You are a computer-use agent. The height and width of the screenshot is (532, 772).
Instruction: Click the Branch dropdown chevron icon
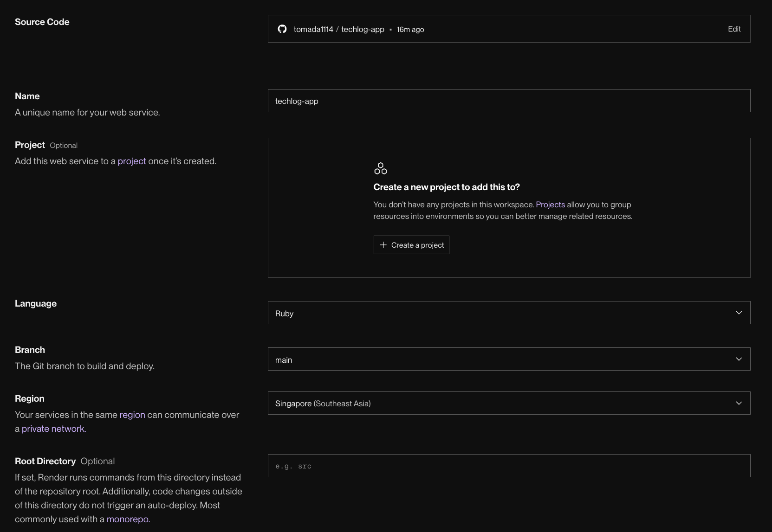(x=739, y=359)
